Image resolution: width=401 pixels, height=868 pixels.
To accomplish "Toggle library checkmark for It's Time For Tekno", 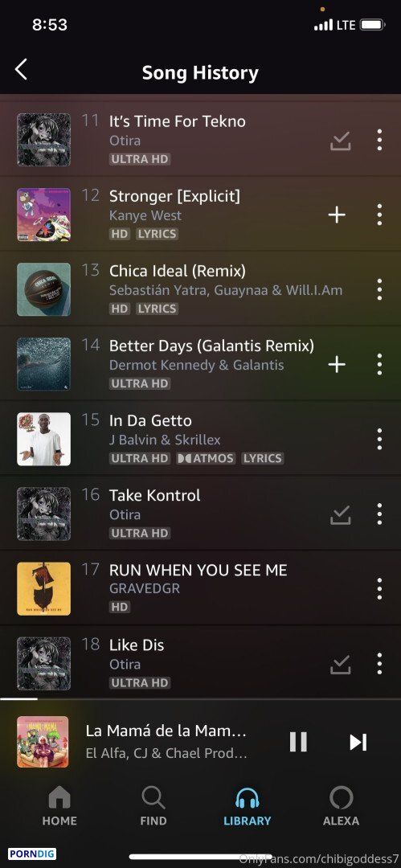I will pos(340,141).
